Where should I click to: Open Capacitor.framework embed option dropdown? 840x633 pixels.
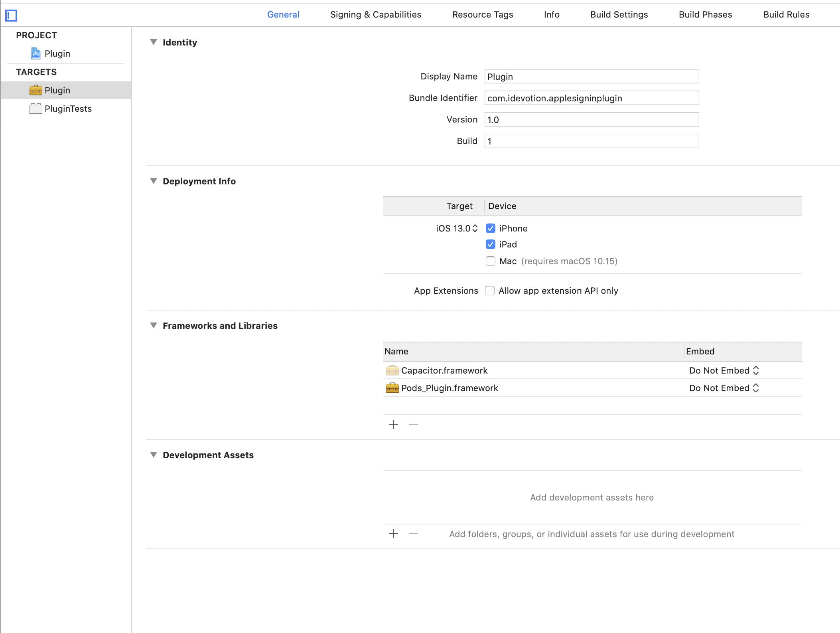[724, 370]
